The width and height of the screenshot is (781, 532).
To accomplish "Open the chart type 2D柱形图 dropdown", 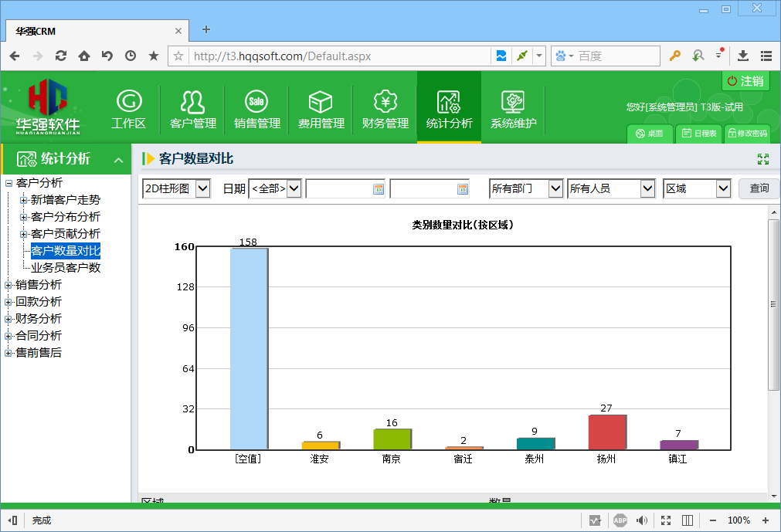I will [x=176, y=188].
